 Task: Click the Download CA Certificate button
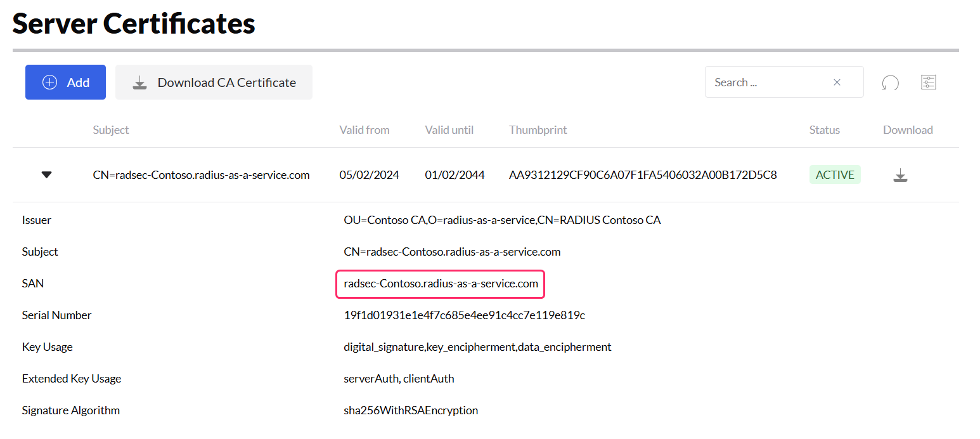[214, 82]
